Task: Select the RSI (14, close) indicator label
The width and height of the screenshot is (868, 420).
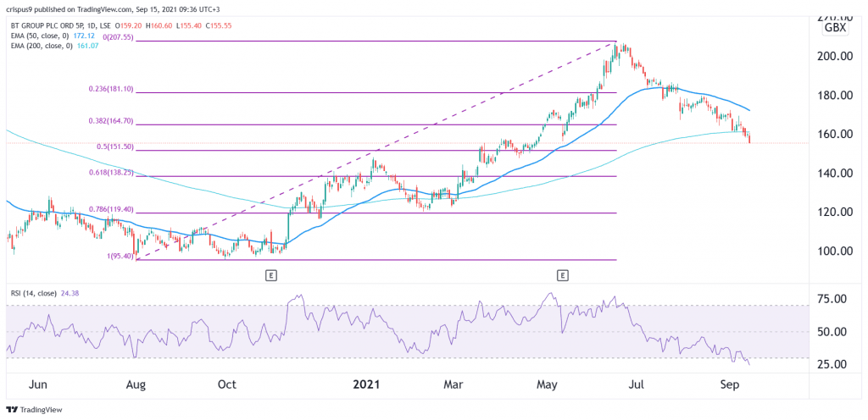Action: point(33,294)
